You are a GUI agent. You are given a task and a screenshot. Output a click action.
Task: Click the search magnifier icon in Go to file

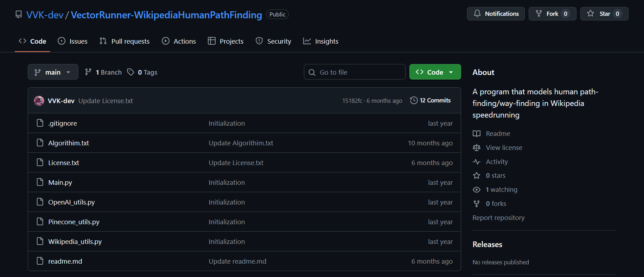[x=312, y=73]
